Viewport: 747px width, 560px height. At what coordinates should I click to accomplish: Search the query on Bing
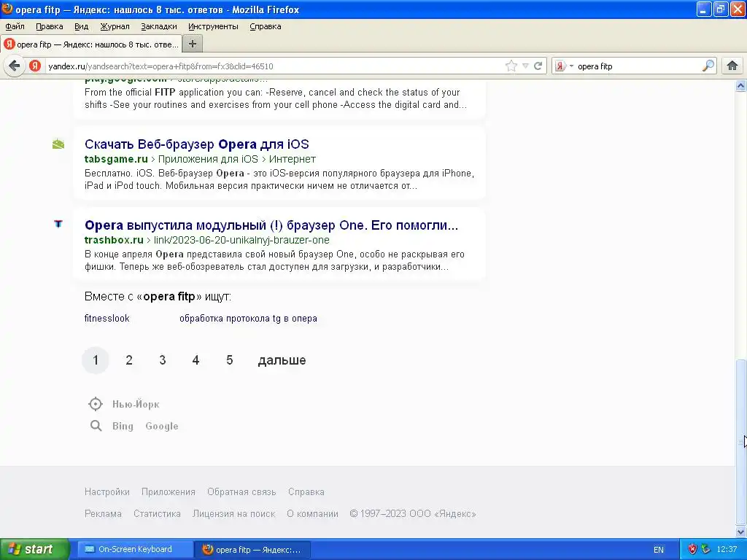(x=123, y=426)
